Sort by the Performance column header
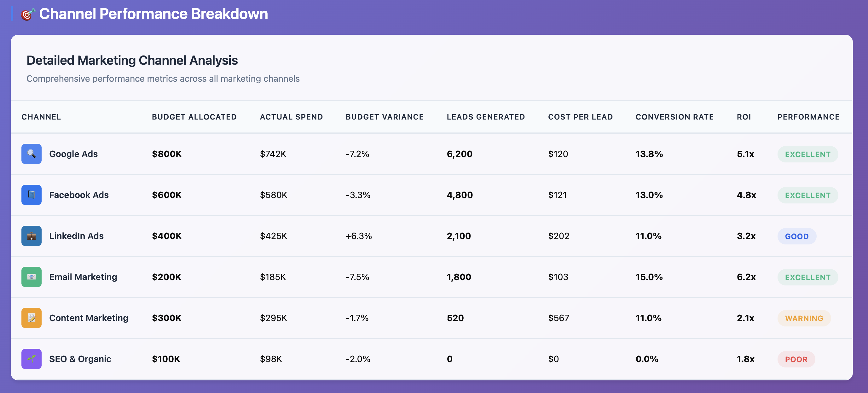Screen dimensions: 868x393 pyautogui.click(x=808, y=117)
